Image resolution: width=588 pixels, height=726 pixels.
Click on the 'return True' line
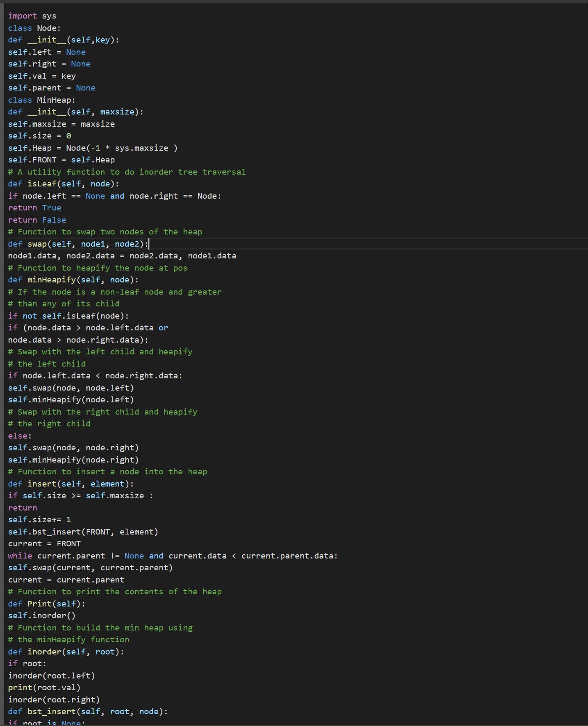point(35,208)
